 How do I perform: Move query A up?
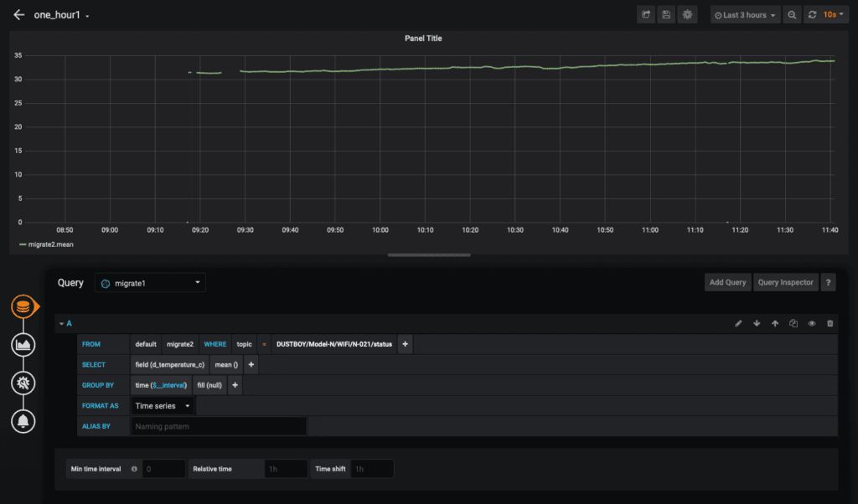775,324
